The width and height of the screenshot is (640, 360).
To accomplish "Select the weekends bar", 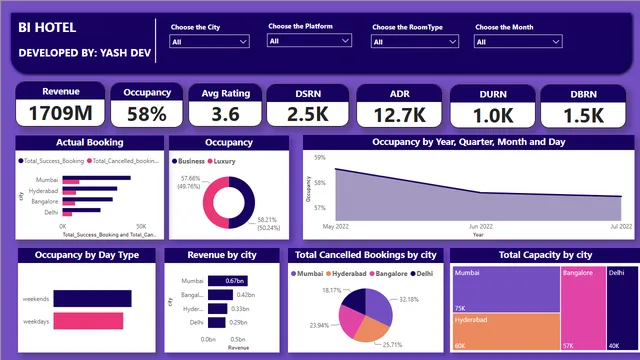I will pyautogui.click(x=92, y=298).
